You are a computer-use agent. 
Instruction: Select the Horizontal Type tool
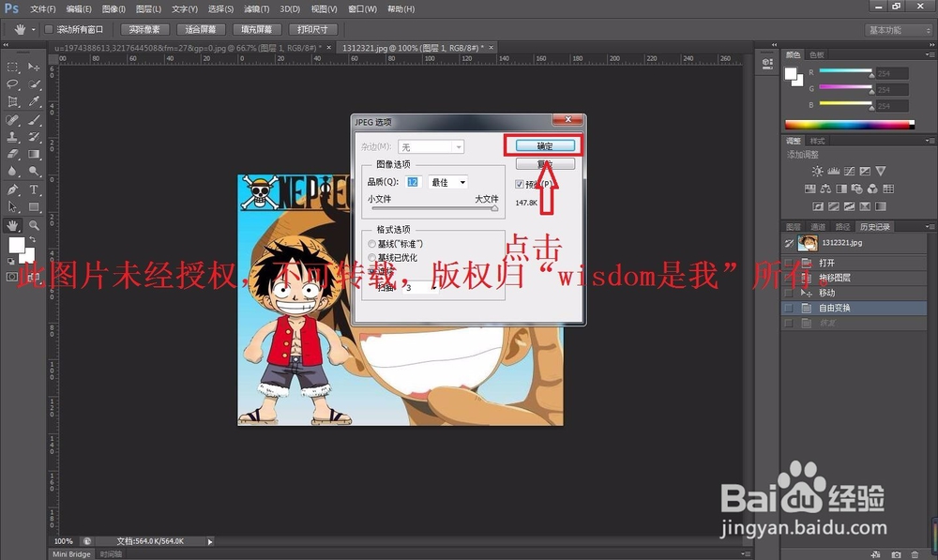(34, 189)
